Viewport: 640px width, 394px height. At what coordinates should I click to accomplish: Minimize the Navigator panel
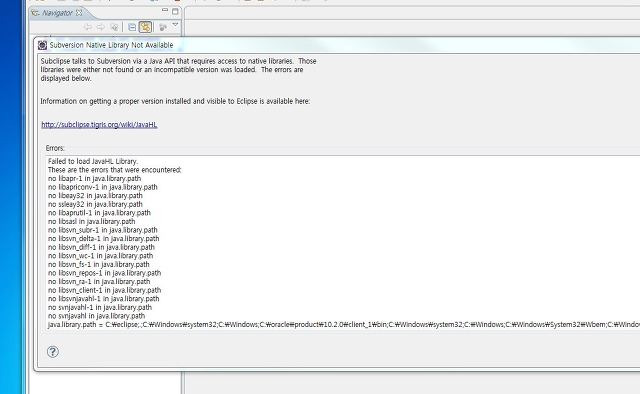pos(165,10)
